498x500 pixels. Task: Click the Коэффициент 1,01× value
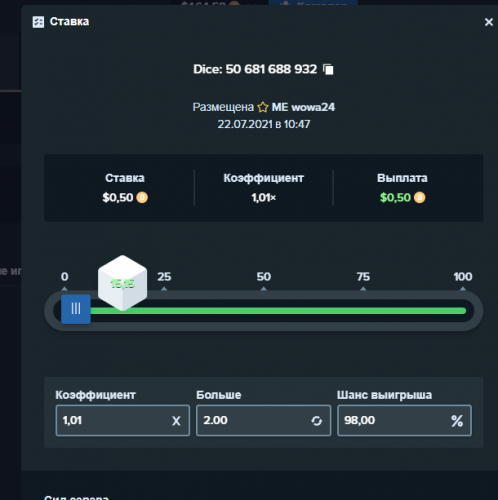pos(264,198)
